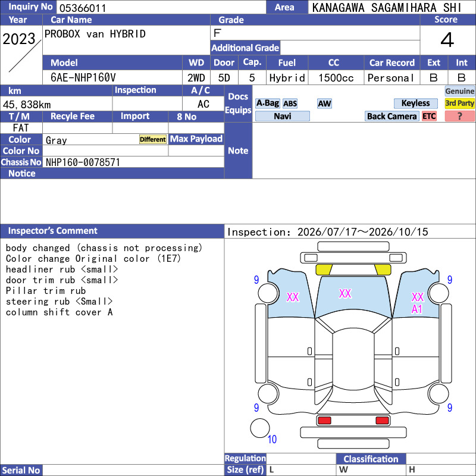This screenshot has width=476, height=476.
Task: Click the red ETC badge
Action: (x=429, y=116)
